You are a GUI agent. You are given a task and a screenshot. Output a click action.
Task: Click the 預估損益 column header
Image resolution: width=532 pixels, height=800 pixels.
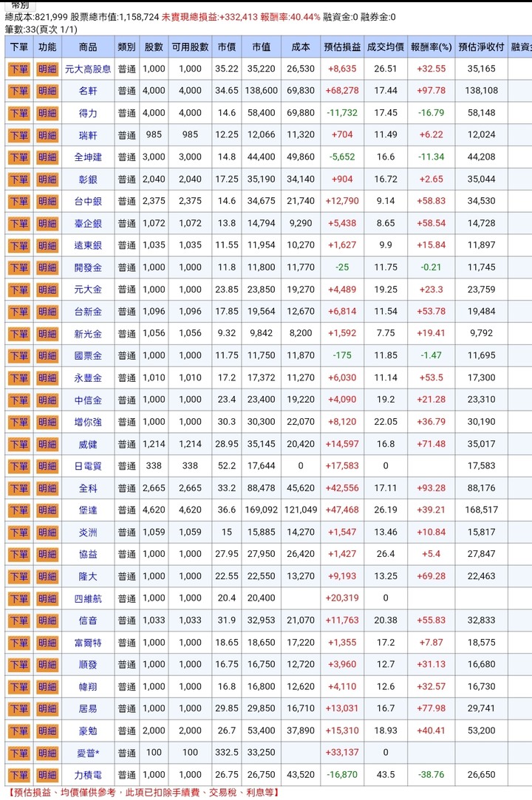[342, 47]
